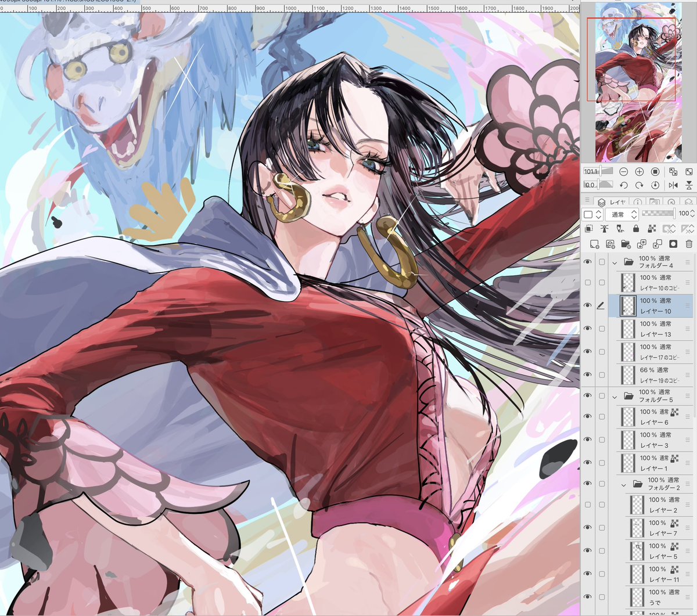Click the new vector layer icon

point(610,244)
